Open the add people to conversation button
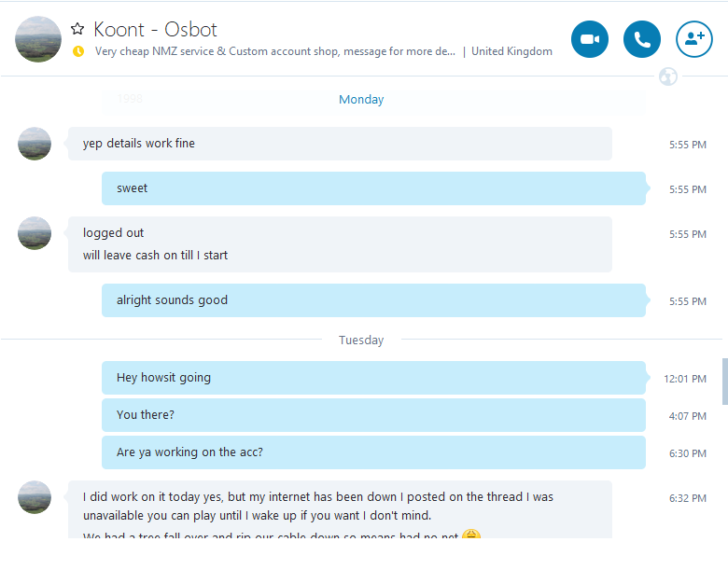This screenshot has height=570, width=728. point(694,39)
